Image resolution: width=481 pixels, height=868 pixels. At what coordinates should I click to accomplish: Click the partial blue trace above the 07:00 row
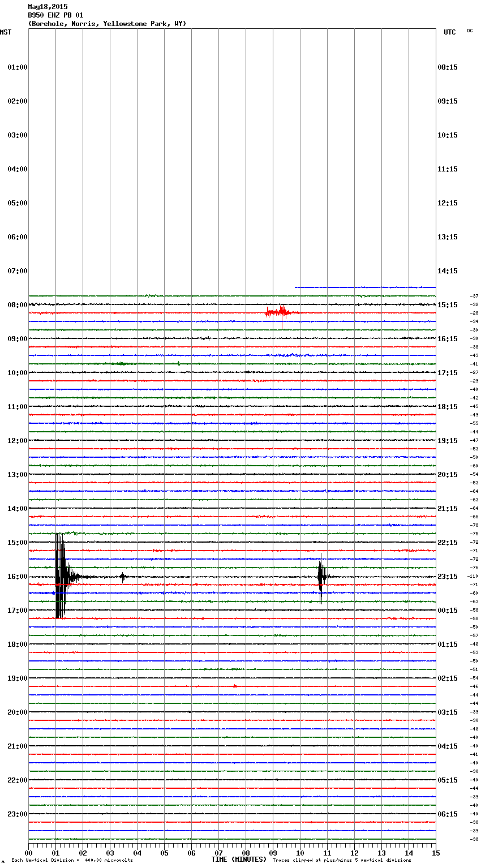365,287
